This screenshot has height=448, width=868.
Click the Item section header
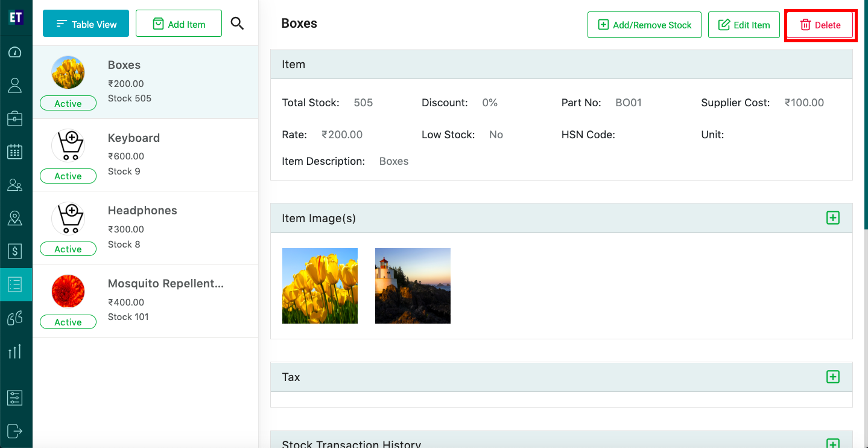(562, 64)
